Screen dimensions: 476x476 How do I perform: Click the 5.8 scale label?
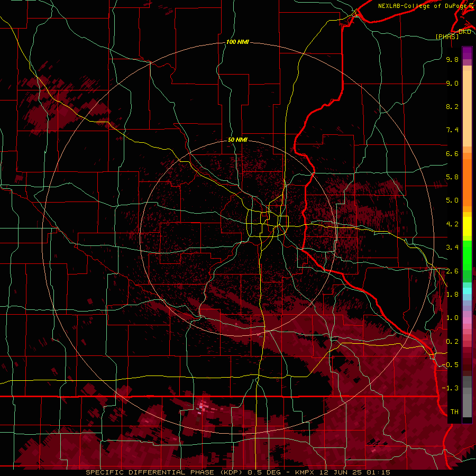(452, 177)
